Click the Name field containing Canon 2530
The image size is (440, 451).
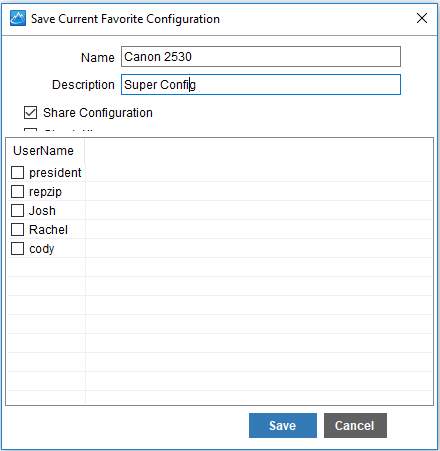coord(261,57)
